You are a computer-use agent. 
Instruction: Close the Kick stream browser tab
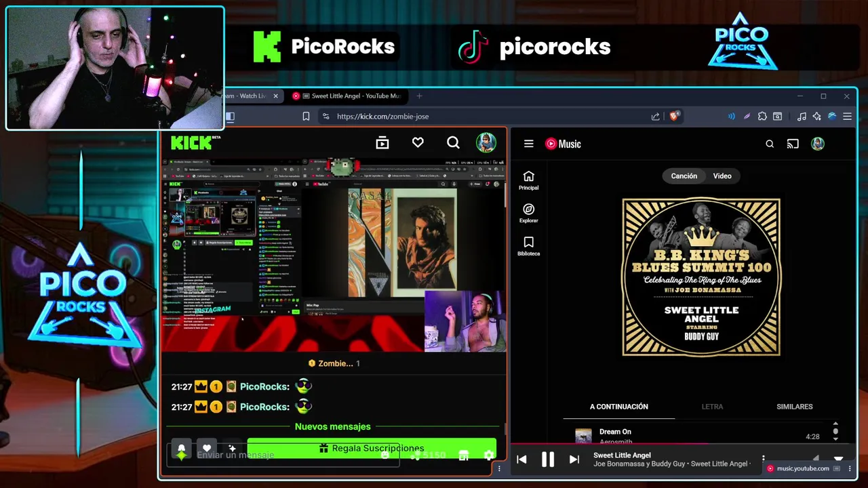click(275, 96)
